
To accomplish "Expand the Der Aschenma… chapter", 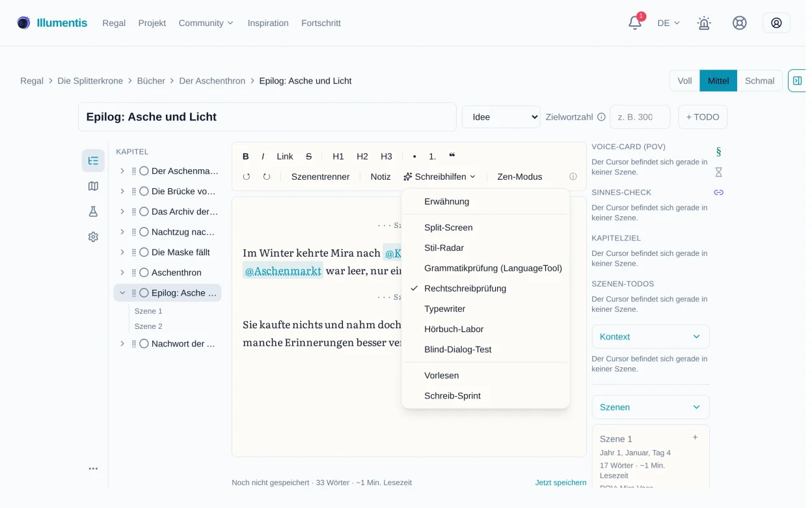I will (122, 171).
